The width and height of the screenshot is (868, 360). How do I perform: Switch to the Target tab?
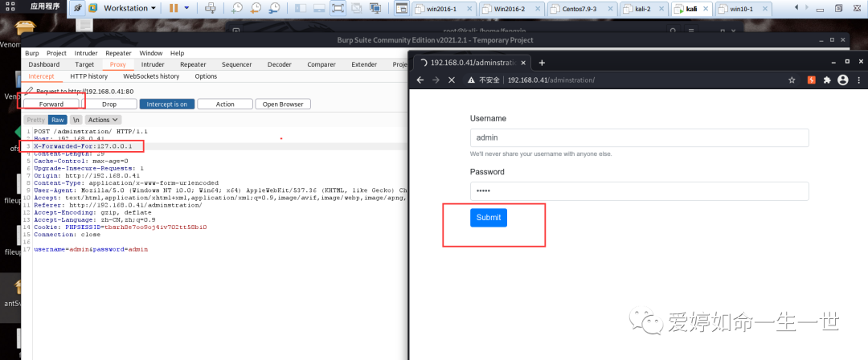[x=84, y=64]
